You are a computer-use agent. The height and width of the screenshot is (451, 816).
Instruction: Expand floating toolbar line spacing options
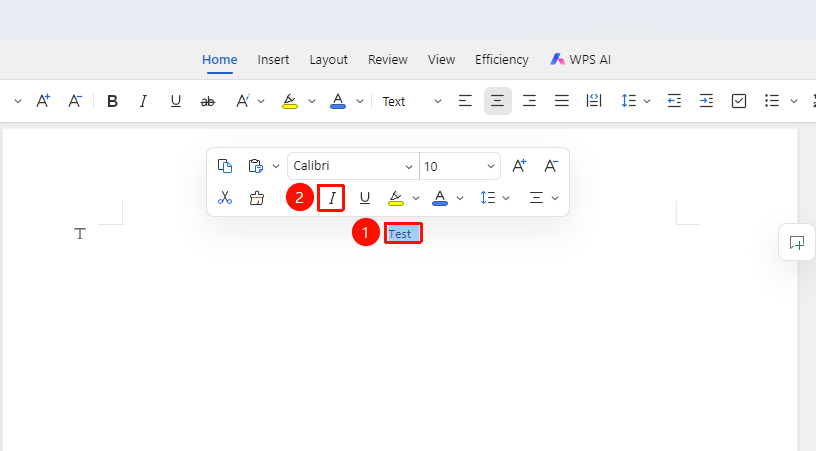506,198
